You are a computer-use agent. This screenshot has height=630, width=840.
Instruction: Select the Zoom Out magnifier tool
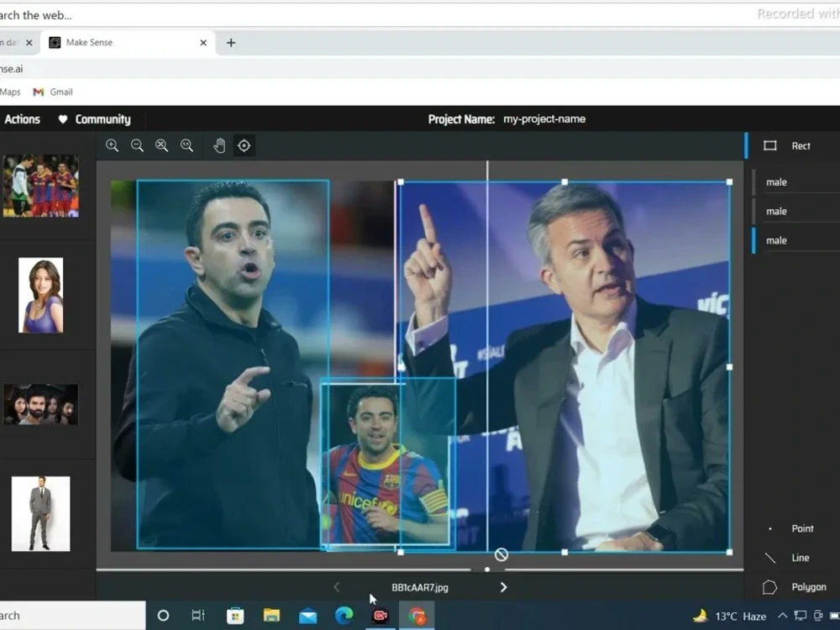tap(137, 145)
